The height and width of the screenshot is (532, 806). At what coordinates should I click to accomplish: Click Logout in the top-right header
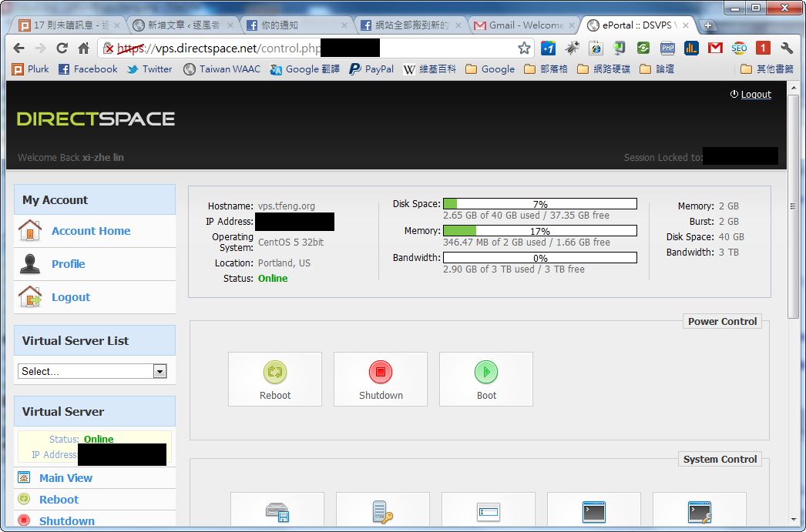pyautogui.click(x=756, y=95)
